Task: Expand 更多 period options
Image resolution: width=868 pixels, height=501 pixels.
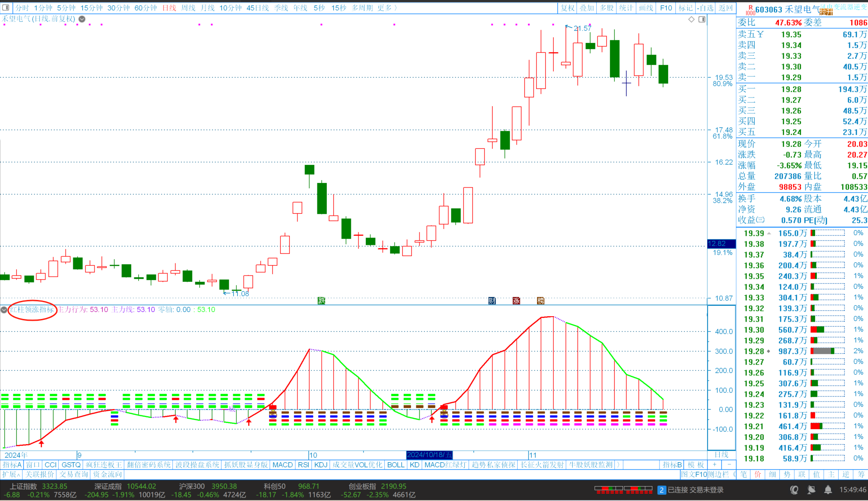Action: [x=387, y=8]
